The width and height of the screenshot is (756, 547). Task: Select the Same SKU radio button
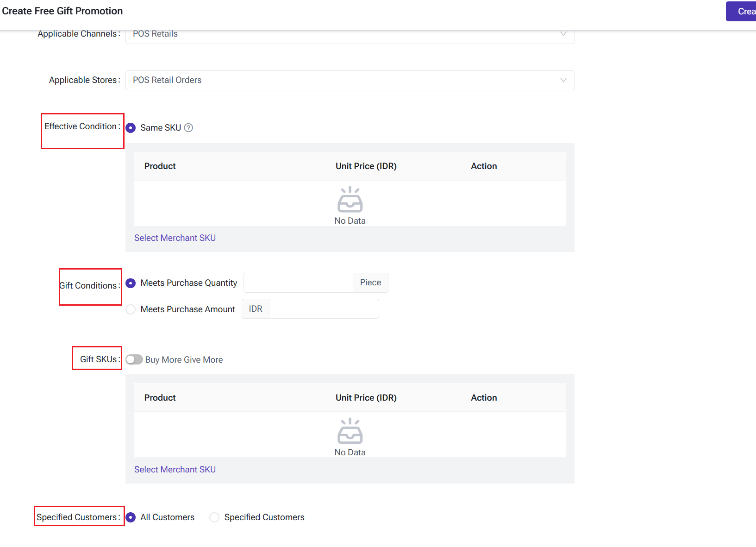point(131,128)
